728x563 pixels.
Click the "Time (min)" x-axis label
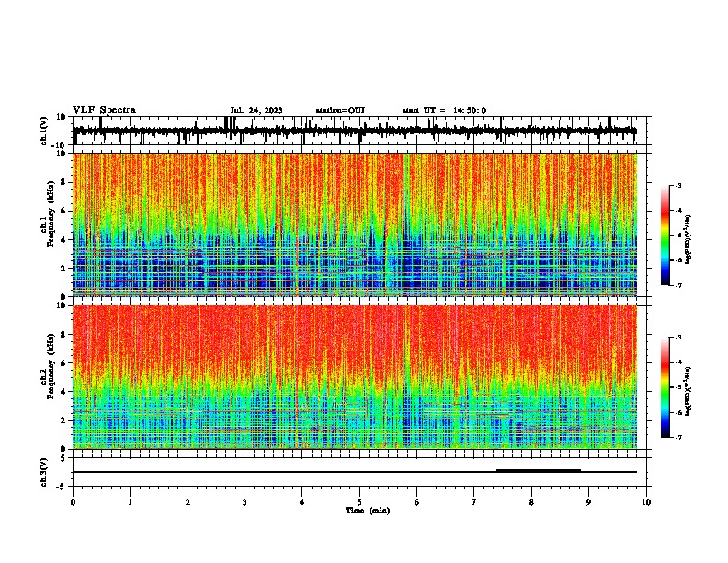click(x=368, y=511)
